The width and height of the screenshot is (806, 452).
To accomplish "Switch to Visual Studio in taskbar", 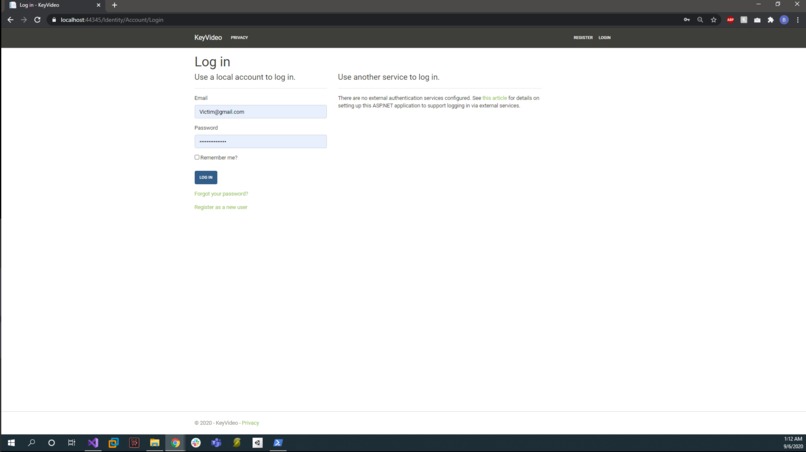I will point(93,443).
